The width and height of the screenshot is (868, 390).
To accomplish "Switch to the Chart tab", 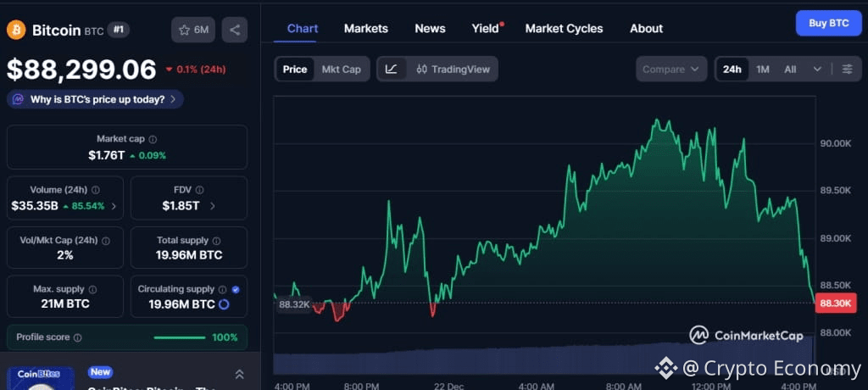I will tap(303, 28).
